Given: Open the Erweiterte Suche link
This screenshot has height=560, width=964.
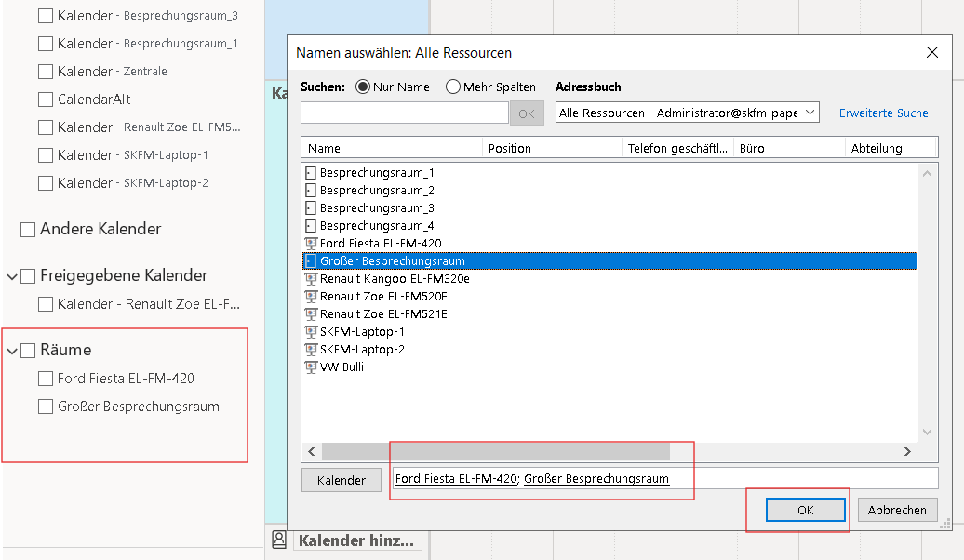Looking at the screenshot, I should click(x=883, y=113).
